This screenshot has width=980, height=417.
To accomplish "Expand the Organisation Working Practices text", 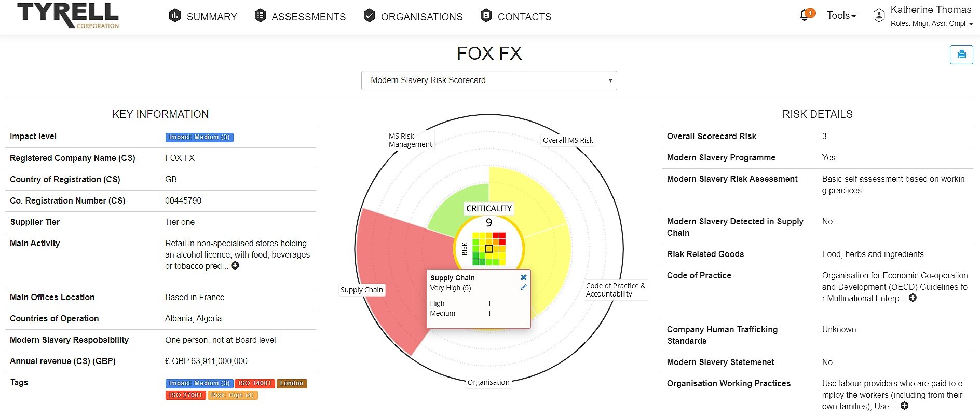I will click(x=904, y=406).
